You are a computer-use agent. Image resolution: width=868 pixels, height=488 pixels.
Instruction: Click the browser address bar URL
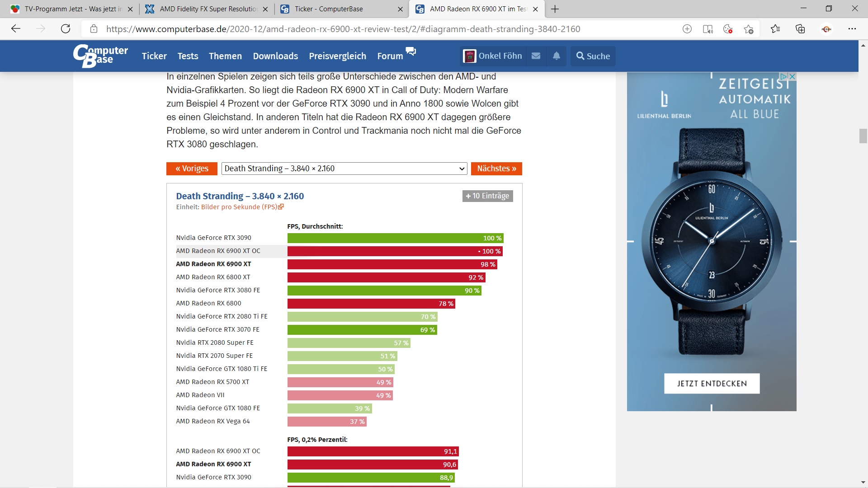(x=344, y=29)
